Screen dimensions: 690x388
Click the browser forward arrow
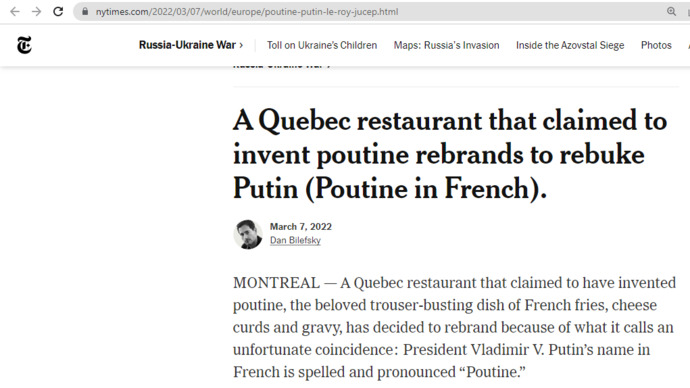coord(36,12)
